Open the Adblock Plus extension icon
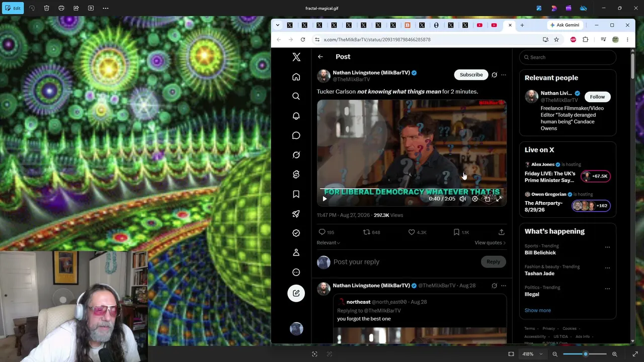 [573, 39]
